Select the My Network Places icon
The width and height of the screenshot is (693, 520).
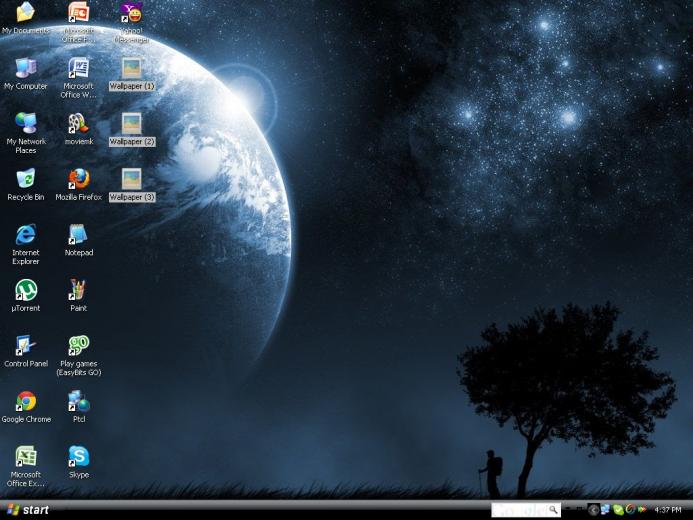coord(26,133)
